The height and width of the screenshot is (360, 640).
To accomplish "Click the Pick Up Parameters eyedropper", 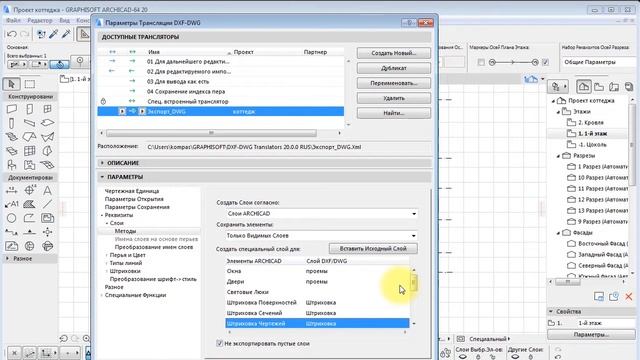I will [x=53, y=34].
